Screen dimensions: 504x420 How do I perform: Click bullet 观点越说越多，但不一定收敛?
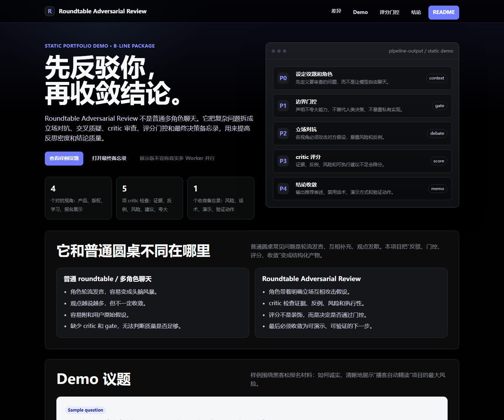tap(110, 303)
